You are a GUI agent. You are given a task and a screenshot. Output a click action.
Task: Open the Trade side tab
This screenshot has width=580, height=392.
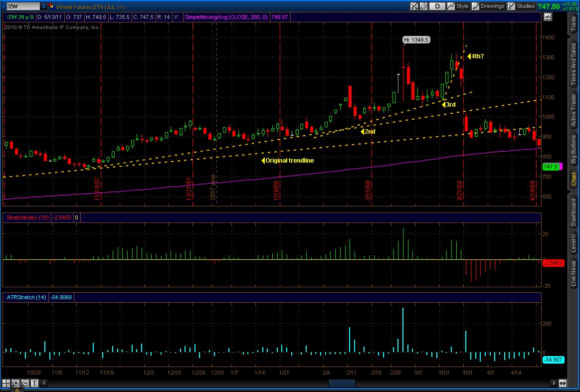(x=574, y=24)
